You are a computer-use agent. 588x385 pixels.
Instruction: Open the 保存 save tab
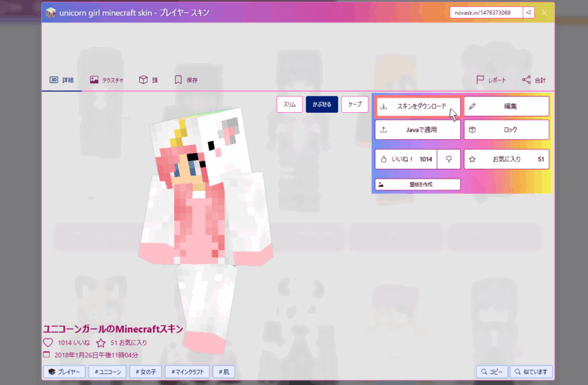(186, 80)
